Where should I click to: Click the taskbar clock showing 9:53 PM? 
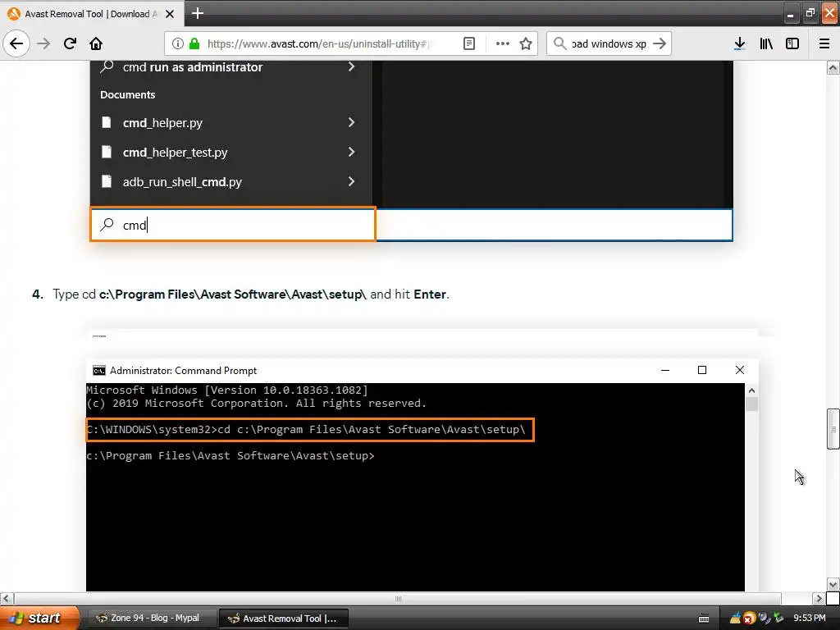[810, 618]
